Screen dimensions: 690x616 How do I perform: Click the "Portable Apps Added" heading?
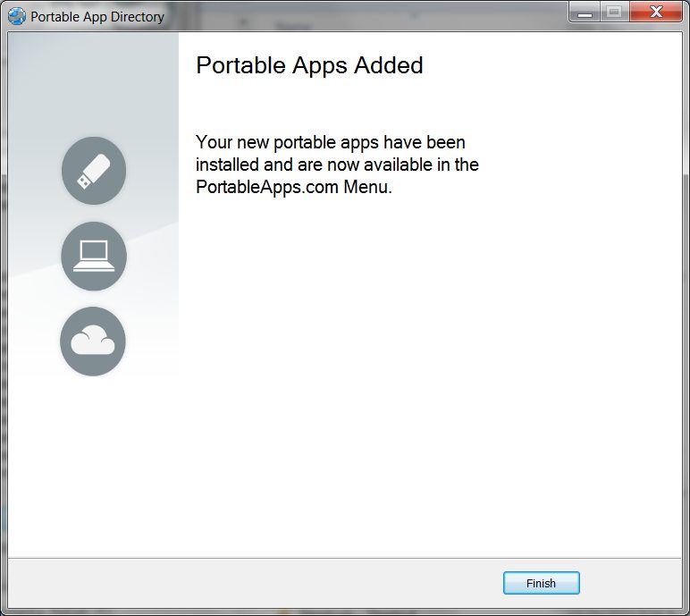[309, 65]
